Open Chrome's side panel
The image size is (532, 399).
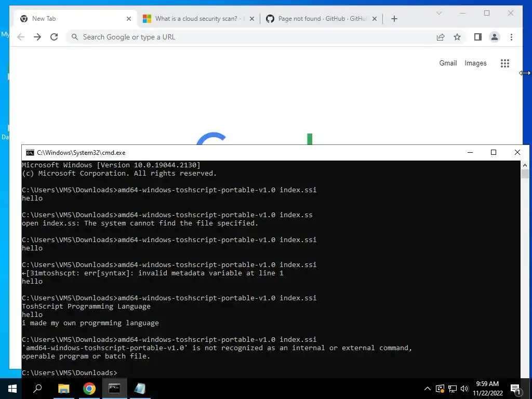pyautogui.click(x=478, y=37)
